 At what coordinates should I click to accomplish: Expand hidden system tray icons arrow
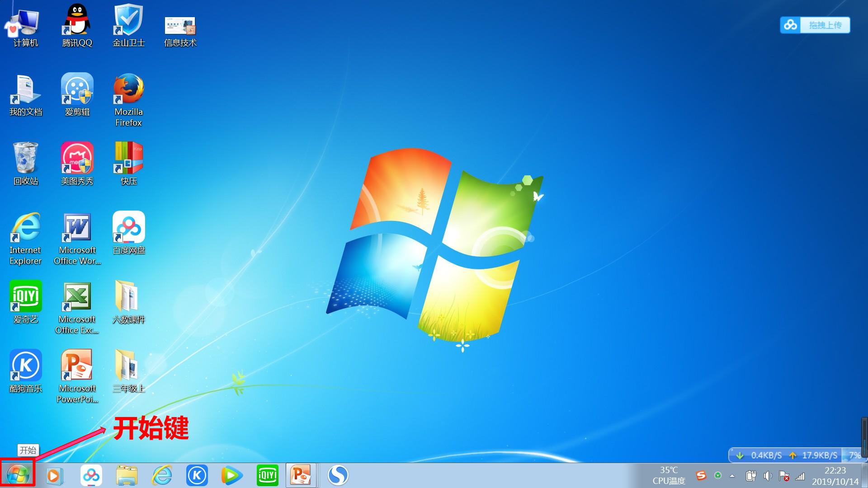tap(732, 476)
